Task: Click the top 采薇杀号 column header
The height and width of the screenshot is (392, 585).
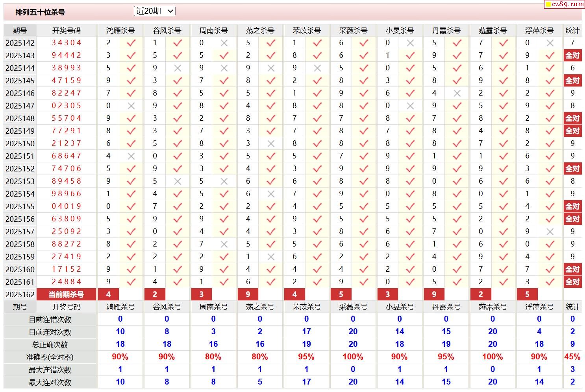Action: [353, 30]
